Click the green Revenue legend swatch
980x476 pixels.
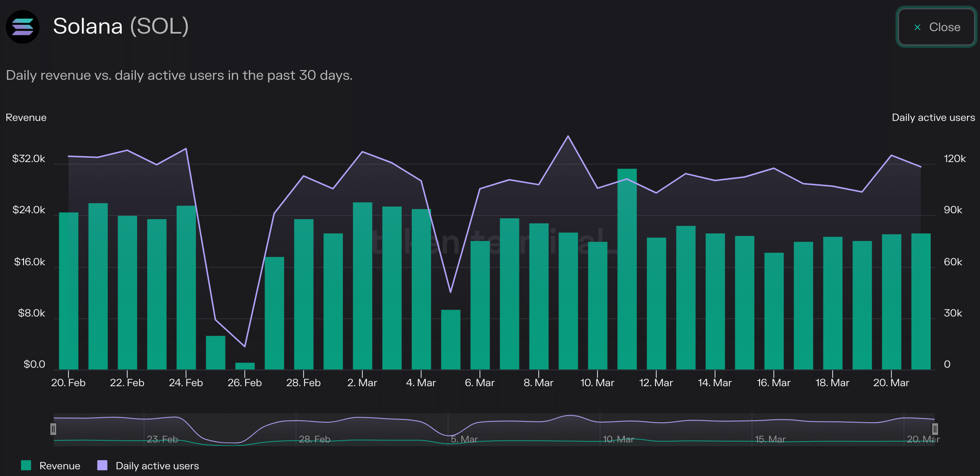point(26,465)
